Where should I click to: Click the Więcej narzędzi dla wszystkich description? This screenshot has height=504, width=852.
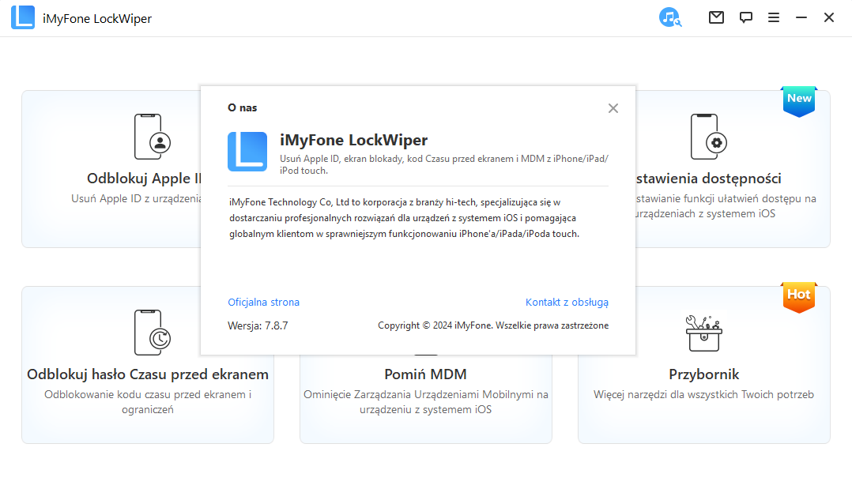[703, 394]
